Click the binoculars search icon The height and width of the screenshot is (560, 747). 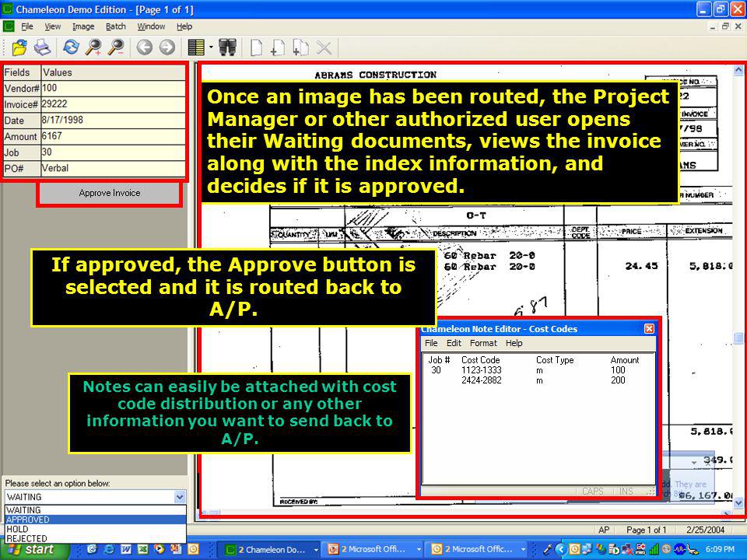click(x=227, y=47)
